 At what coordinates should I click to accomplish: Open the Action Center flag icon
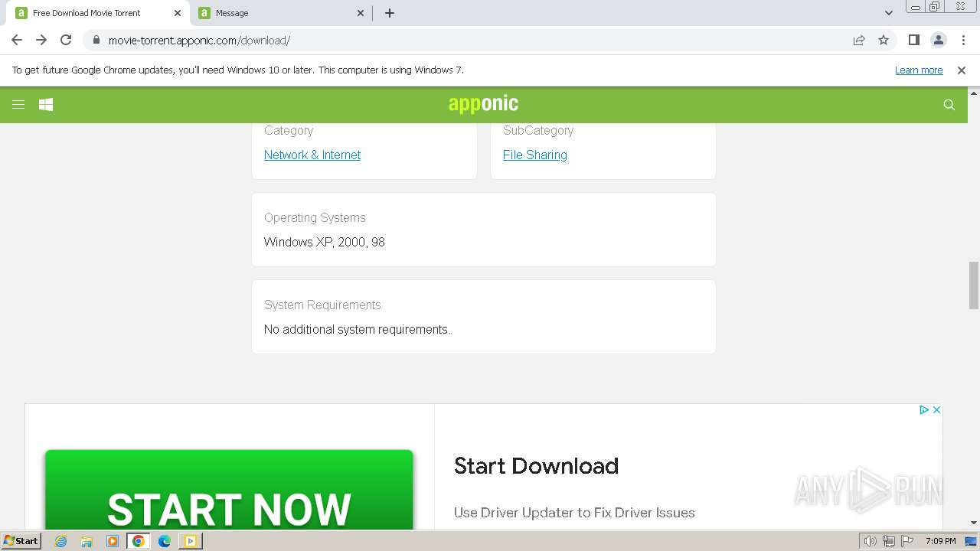click(907, 541)
